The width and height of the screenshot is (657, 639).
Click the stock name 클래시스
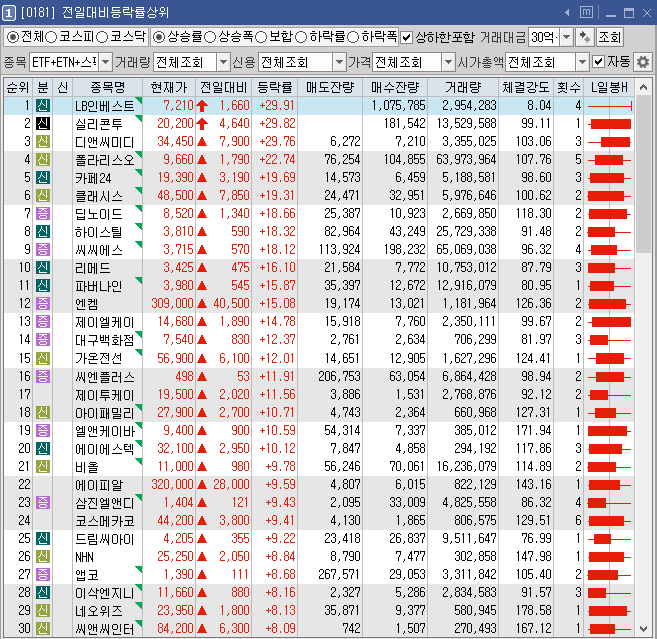(99, 196)
